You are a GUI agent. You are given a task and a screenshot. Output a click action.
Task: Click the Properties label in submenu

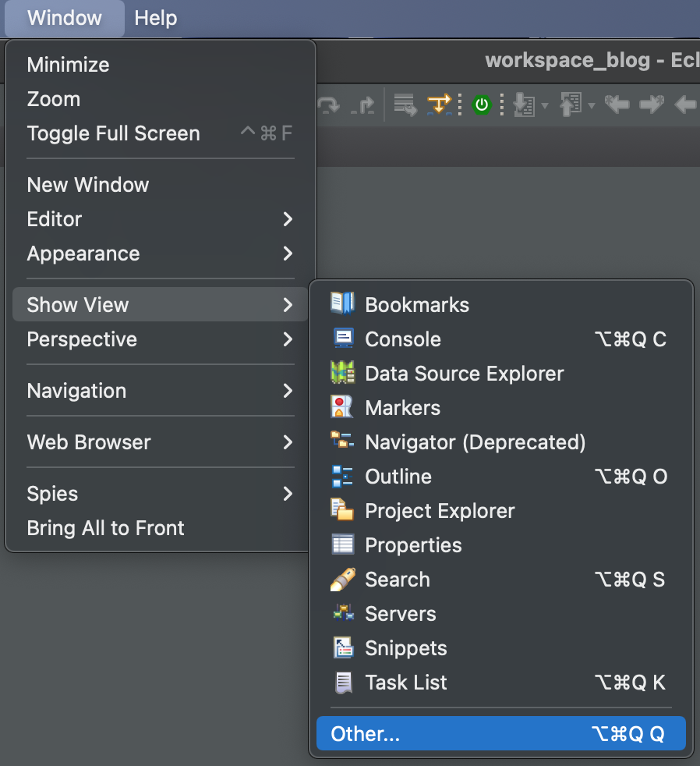point(413,545)
